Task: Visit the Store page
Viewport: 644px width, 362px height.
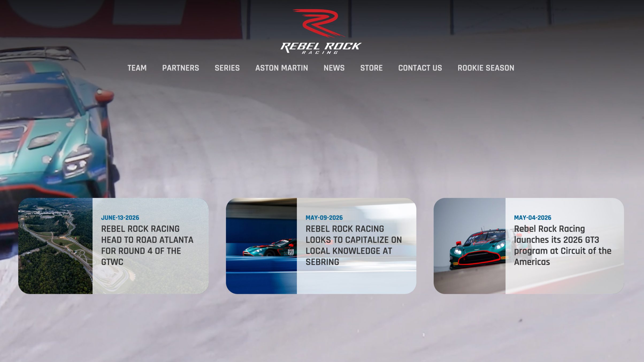Action: tap(371, 68)
